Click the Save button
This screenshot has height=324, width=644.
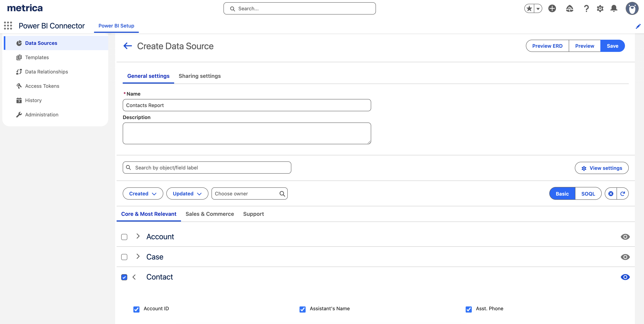[612, 46]
